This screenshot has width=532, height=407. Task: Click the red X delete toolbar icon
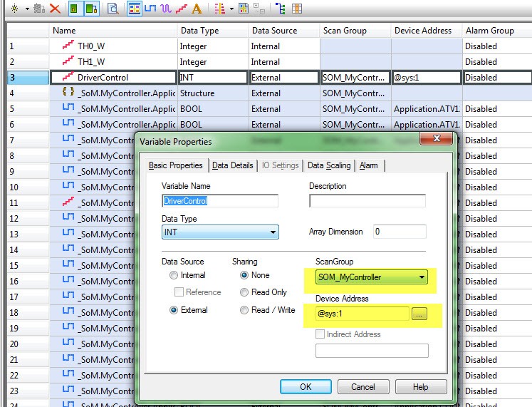point(55,9)
